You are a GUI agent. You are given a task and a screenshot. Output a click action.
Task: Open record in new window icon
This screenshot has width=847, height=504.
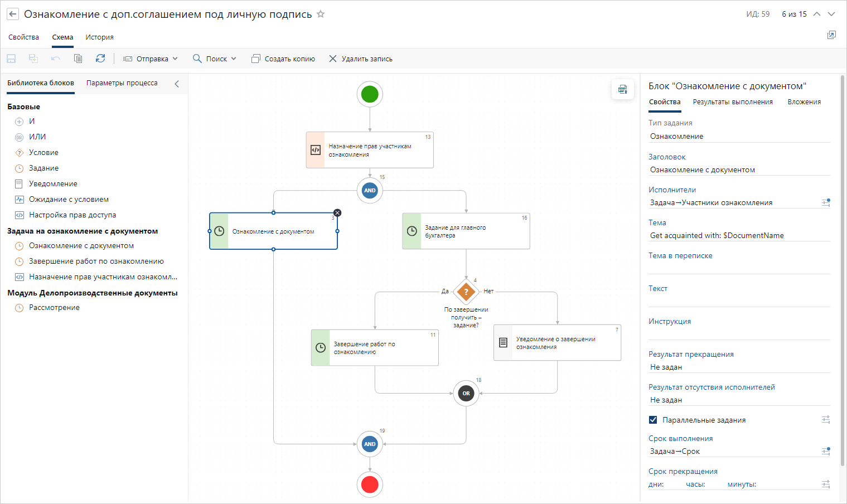[x=831, y=35]
